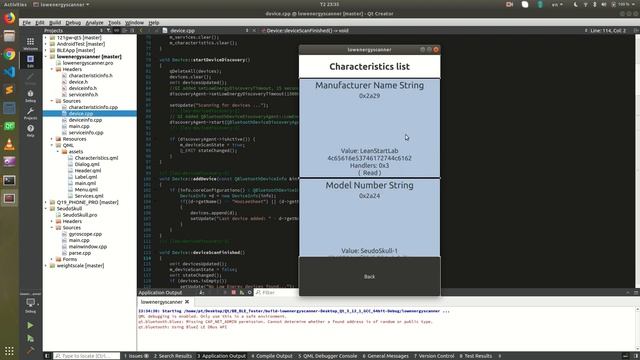Expand the 121gw-qt5 [master] project
Image resolution: width=640 pixels, height=360 pixels.
pyautogui.click(x=46, y=38)
